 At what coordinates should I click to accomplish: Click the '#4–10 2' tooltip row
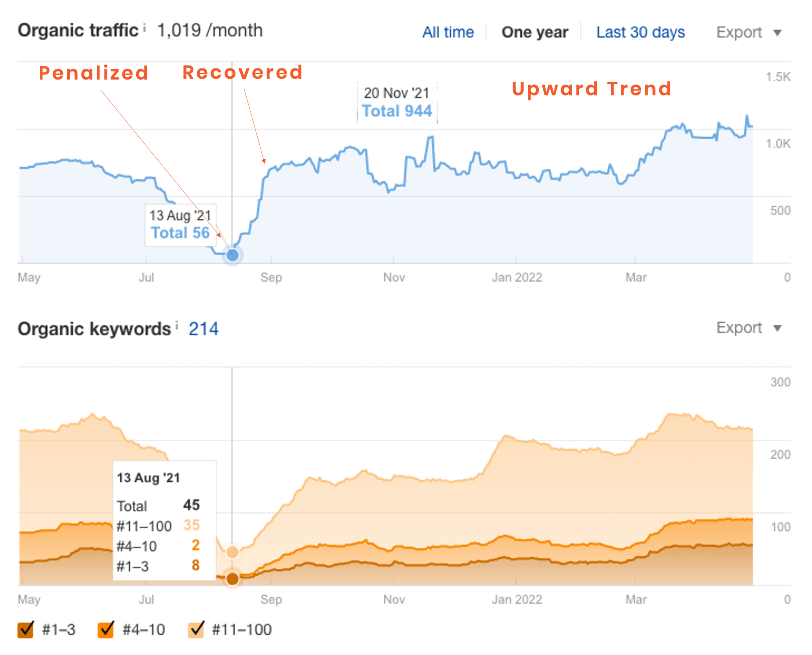point(159,546)
